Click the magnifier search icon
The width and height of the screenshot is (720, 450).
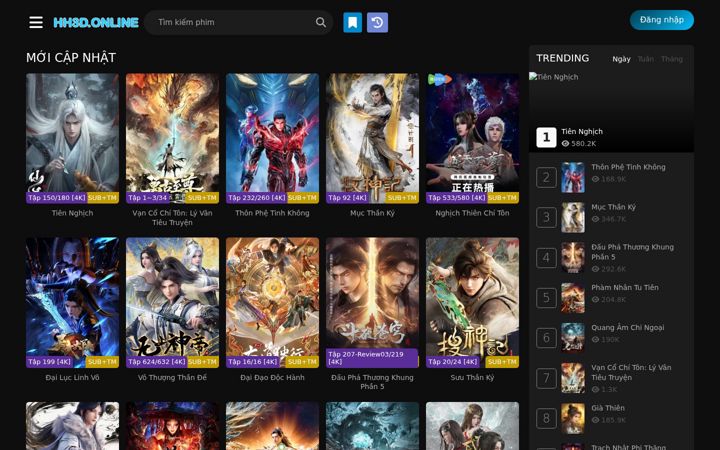coord(321,22)
